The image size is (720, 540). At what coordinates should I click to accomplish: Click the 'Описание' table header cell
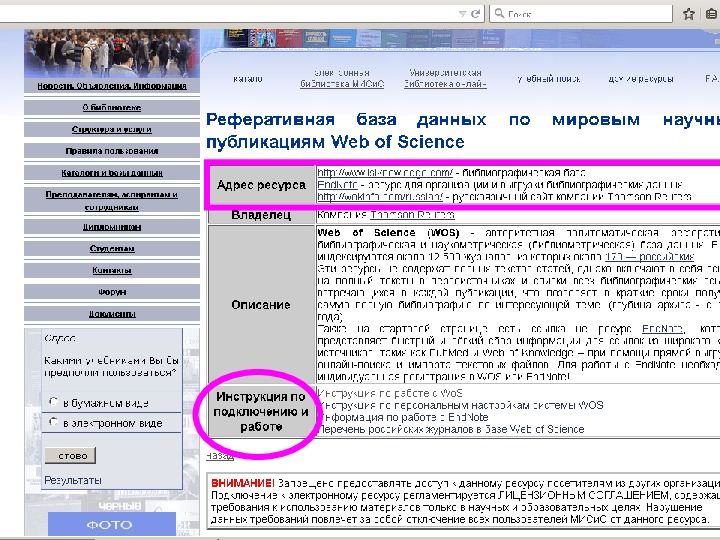tap(261, 304)
